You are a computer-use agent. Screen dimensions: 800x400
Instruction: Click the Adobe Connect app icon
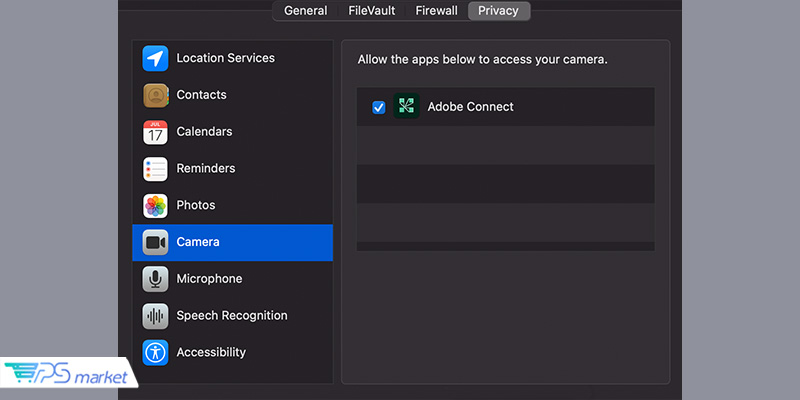coord(406,107)
